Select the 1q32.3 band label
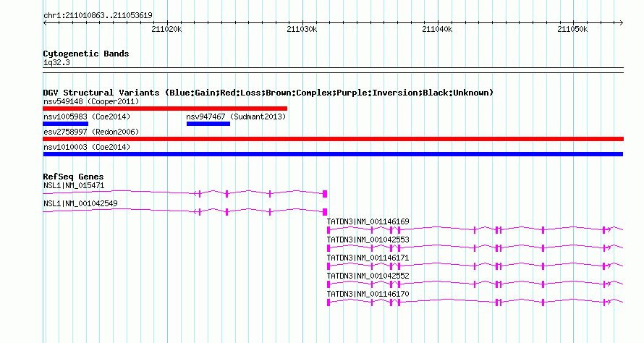Viewport: 644px width, 343px height. pos(56,62)
